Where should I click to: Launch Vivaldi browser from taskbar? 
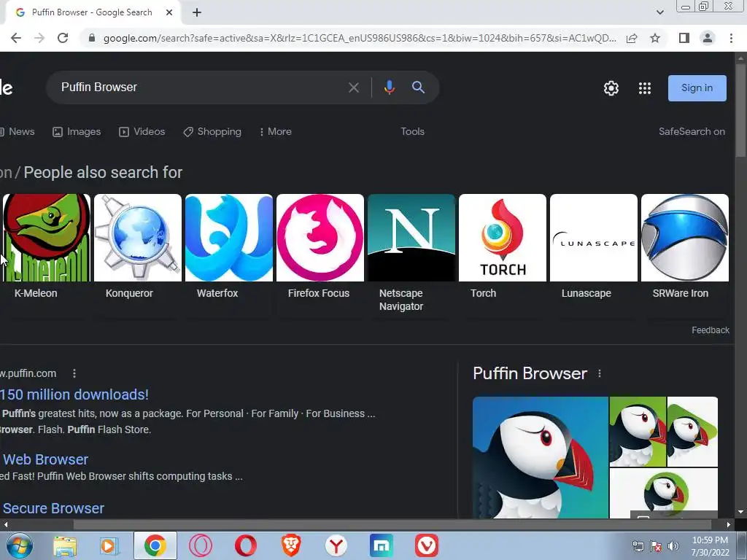point(426,545)
